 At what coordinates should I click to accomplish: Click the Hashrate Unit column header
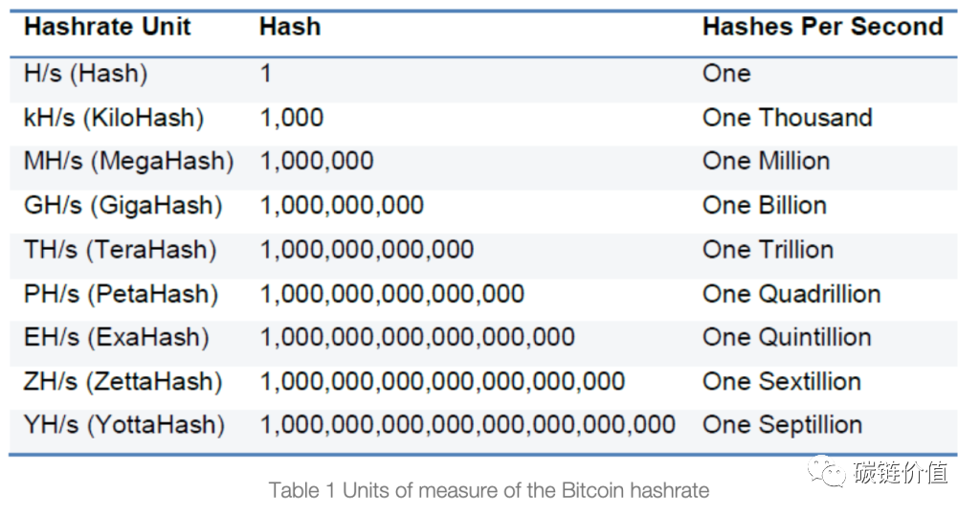click(107, 27)
